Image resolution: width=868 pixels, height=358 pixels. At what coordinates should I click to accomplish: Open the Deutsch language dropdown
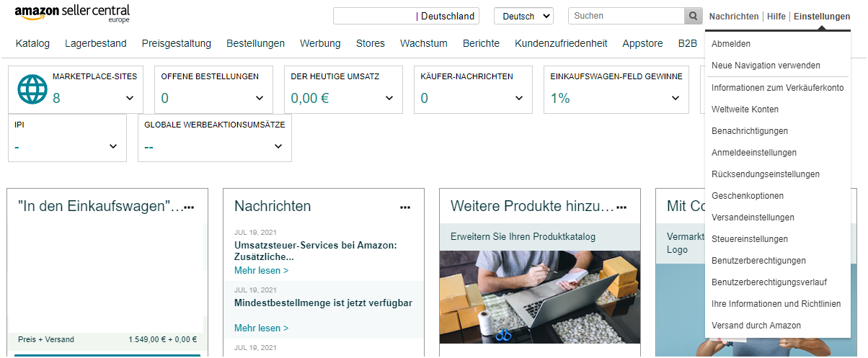point(523,16)
